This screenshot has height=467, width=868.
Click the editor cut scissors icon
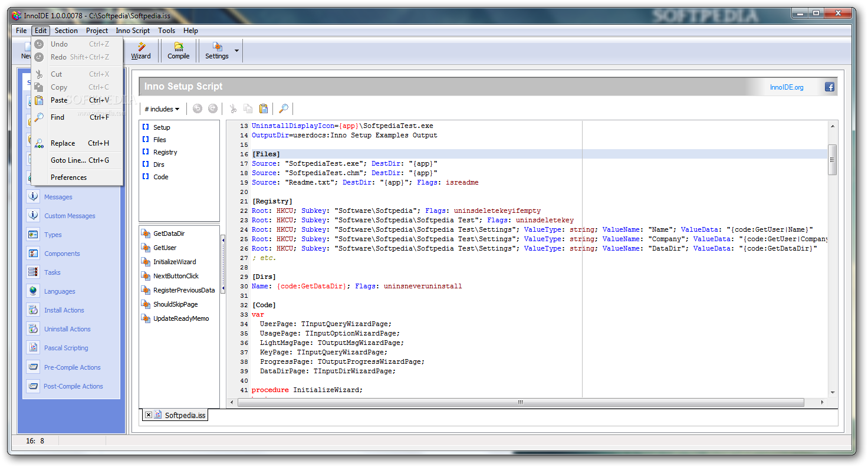(x=233, y=108)
